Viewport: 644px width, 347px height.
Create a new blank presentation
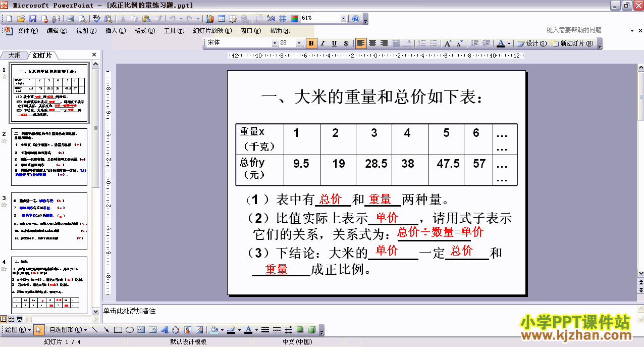[x=10, y=19]
